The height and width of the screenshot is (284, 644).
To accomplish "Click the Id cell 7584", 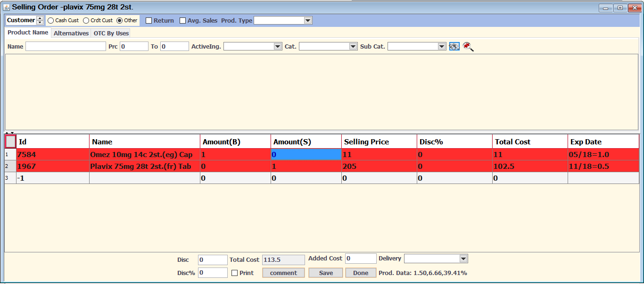I will click(53, 154).
